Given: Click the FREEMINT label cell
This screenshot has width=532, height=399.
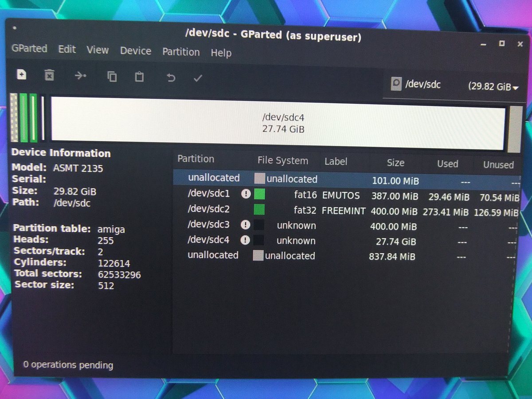Looking at the screenshot, I should pyautogui.click(x=344, y=211).
